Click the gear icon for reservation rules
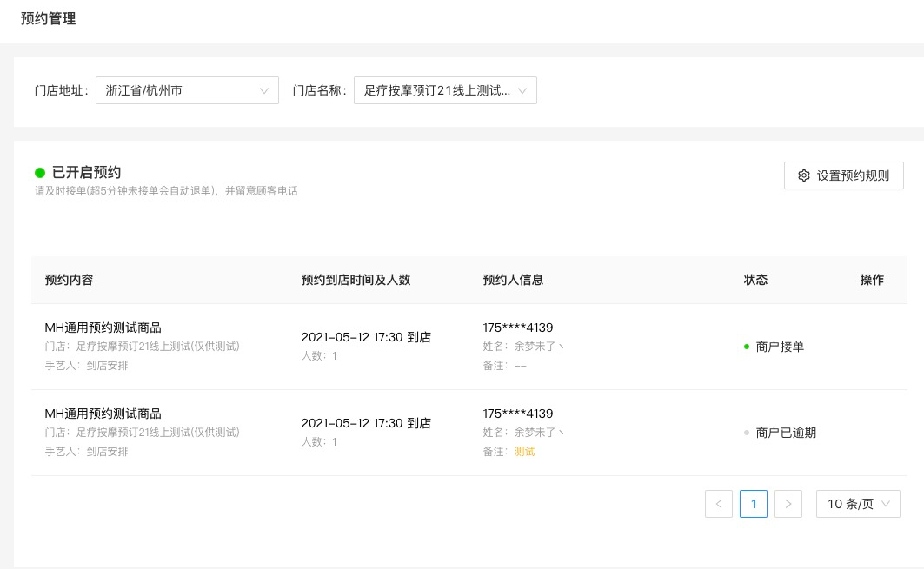Screen dimensions: 924x569 point(804,175)
